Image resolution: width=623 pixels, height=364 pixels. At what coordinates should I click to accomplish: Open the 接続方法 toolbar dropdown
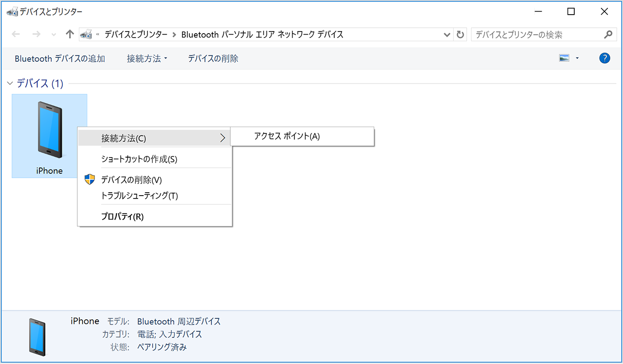point(147,58)
